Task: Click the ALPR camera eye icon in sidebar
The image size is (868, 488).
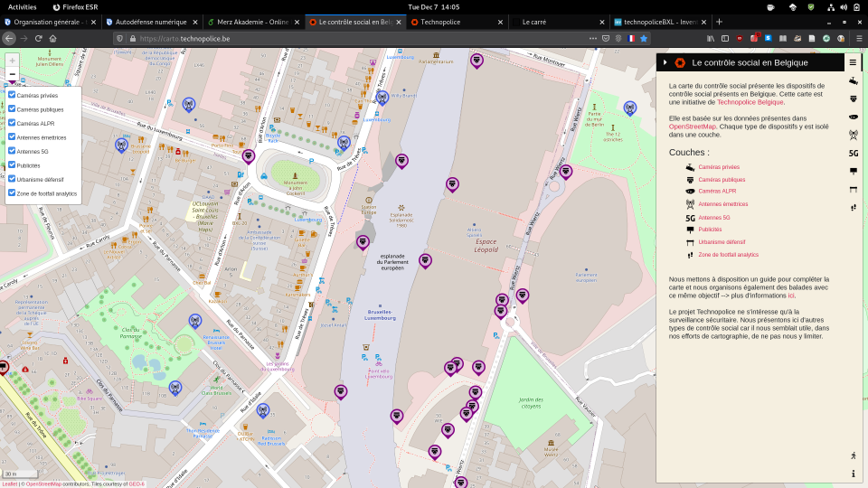Action: point(853,117)
